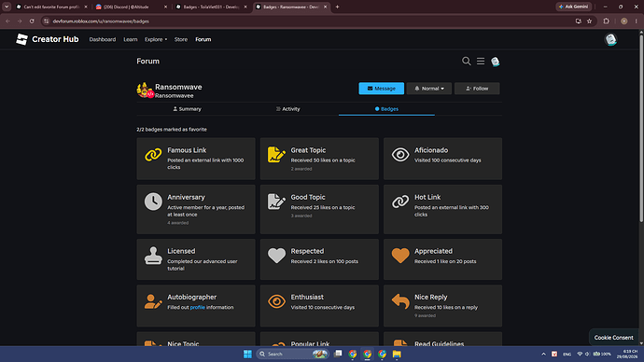This screenshot has width=644, height=362.
Task: Go back in browser
Action: pos(7,21)
